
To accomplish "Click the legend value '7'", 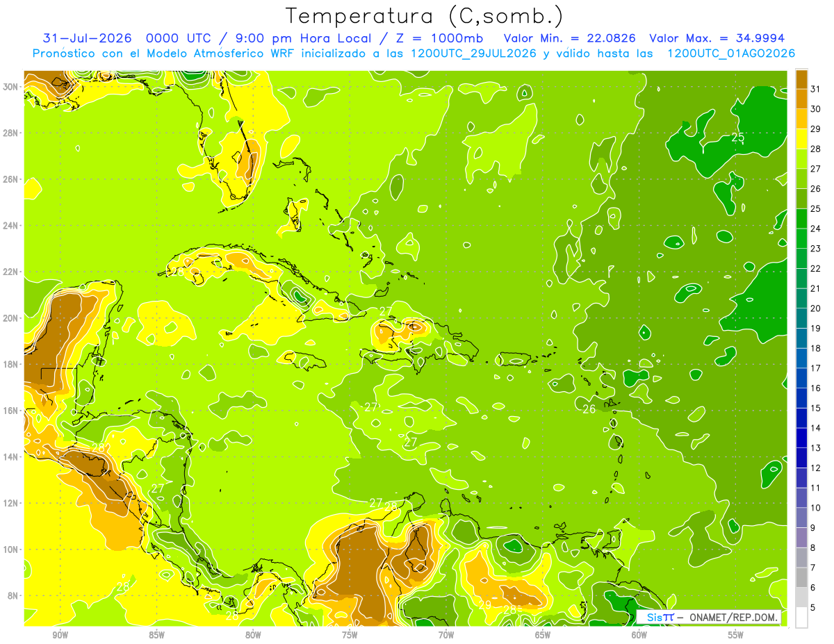I will (x=813, y=568).
